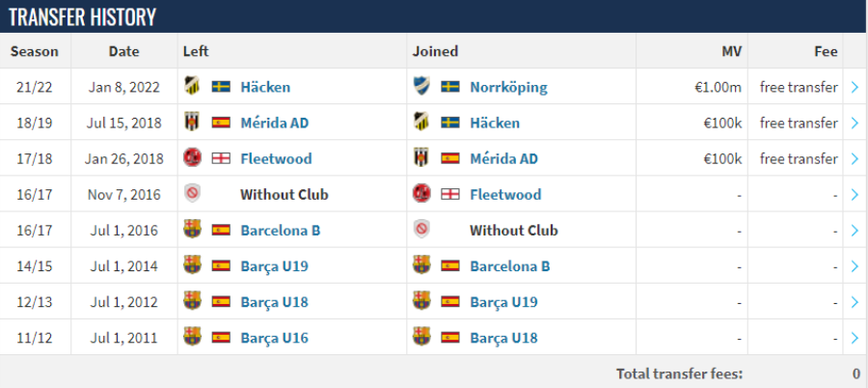Click Mérida AD crest in the Jul 15, 2018 row
This screenshot has height=388, width=868.
point(192,123)
